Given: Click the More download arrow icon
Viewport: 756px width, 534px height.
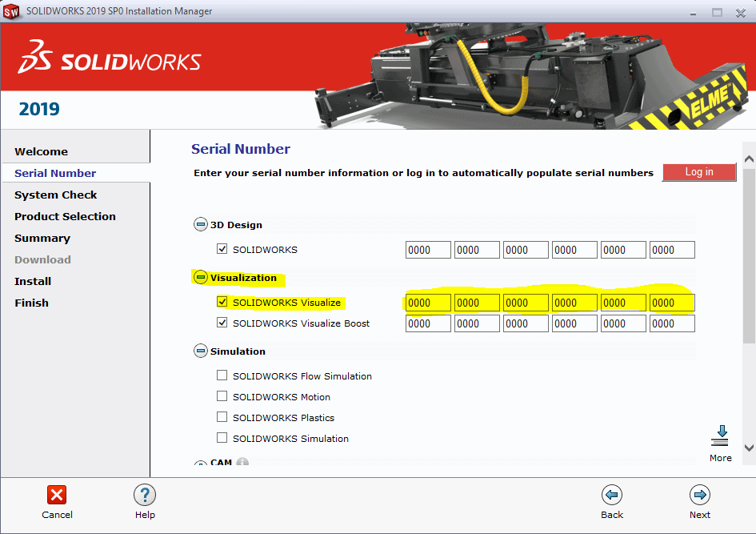Looking at the screenshot, I should [720, 436].
